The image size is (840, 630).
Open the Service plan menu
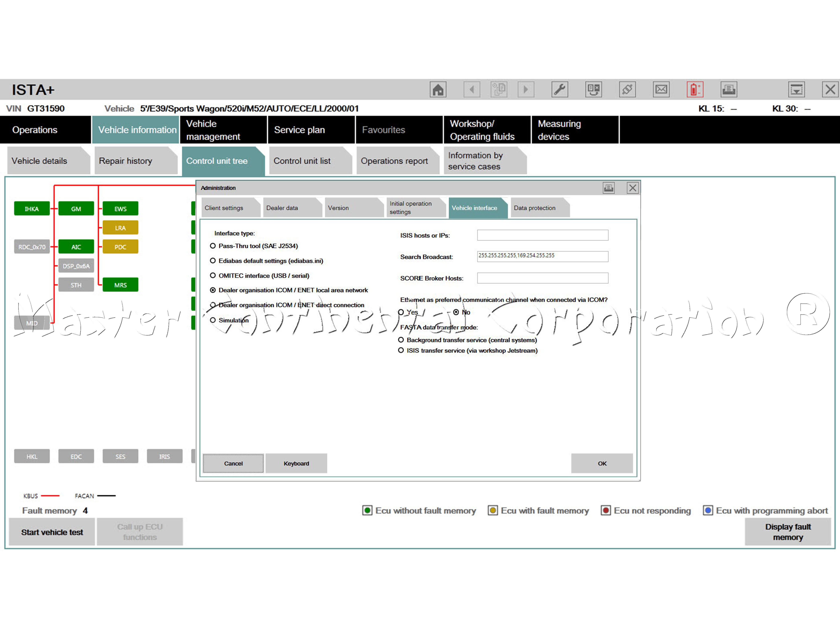pyautogui.click(x=311, y=130)
